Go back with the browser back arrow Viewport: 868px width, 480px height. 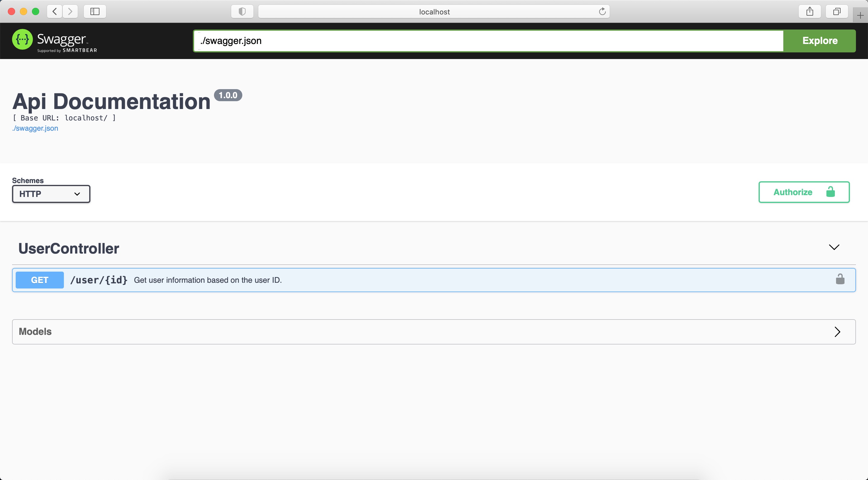click(55, 11)
